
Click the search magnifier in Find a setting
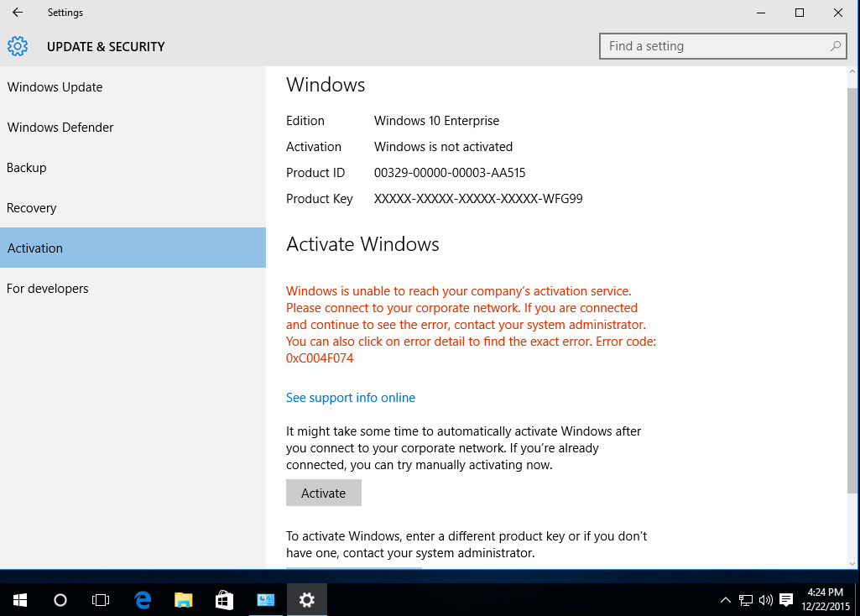835,46
